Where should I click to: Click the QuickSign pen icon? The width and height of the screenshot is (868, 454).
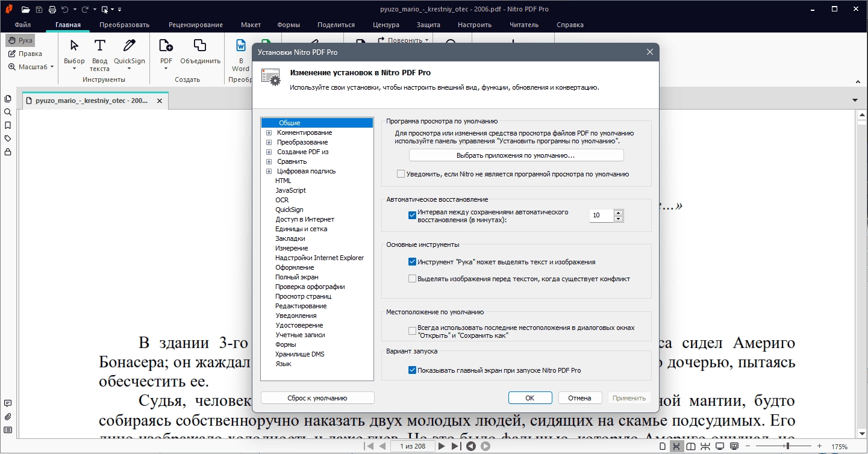(x=130, y=46)
